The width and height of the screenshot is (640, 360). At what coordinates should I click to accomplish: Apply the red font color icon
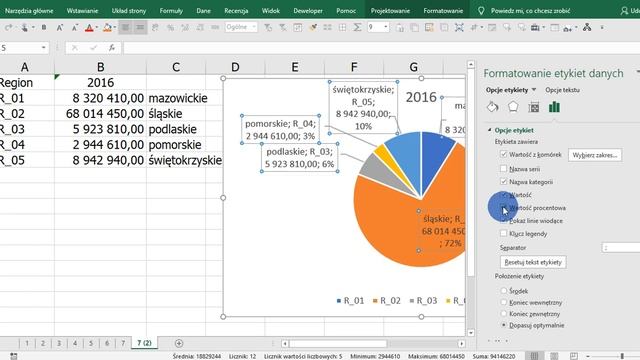pyautogui.click(x=89, y=27)
